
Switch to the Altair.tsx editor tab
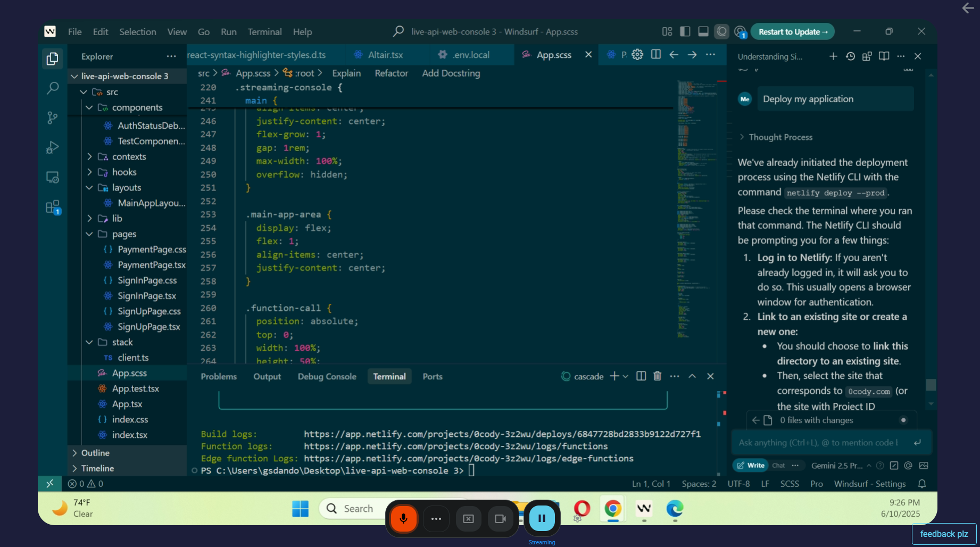(385, 55)
